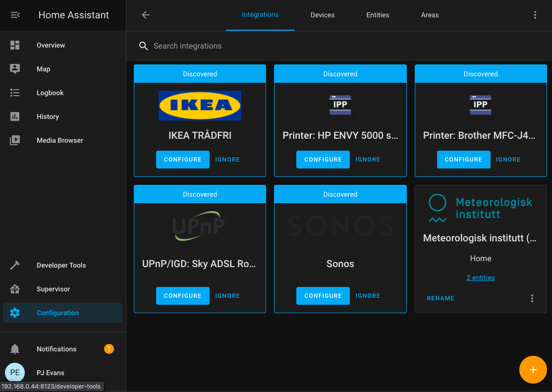
Task: Click the search magnifier icon
Action: (143, 46)
